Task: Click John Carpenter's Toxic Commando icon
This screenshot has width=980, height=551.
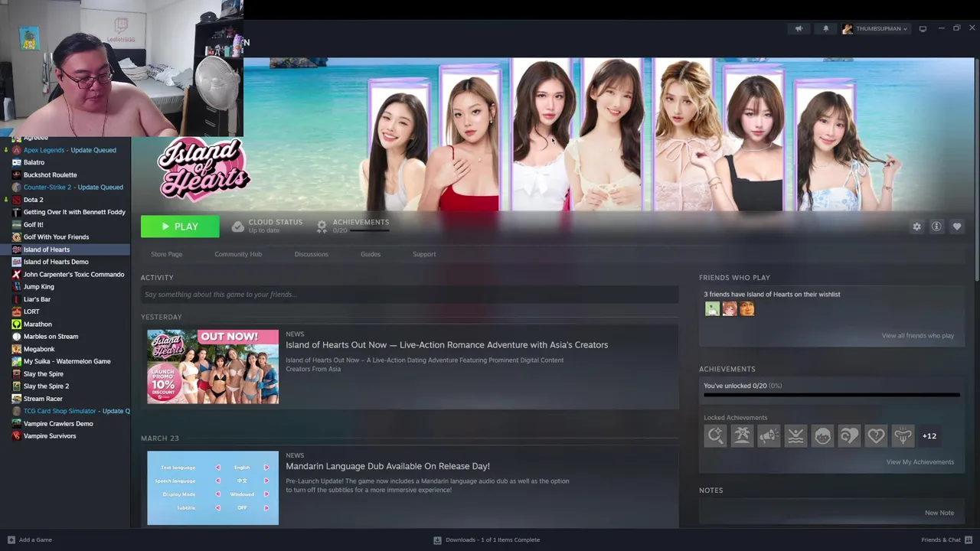Action: [x=16, y=274]
